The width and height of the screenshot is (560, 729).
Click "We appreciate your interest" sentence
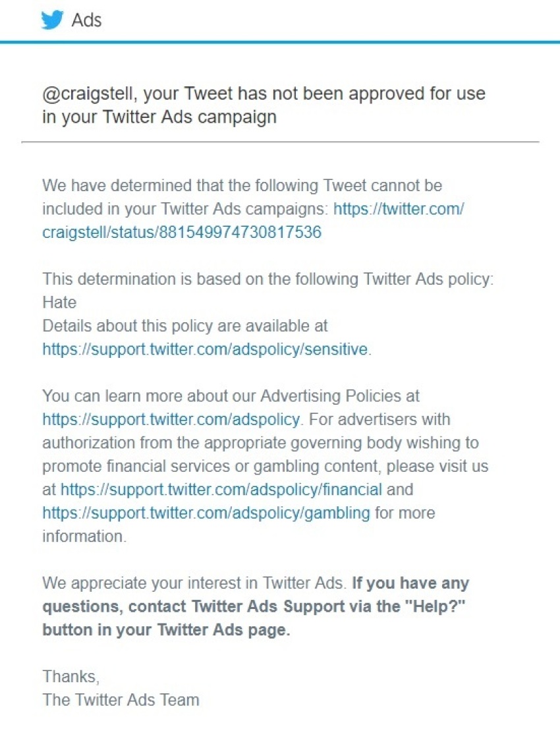pyautogui.click(x=194, y=583)
